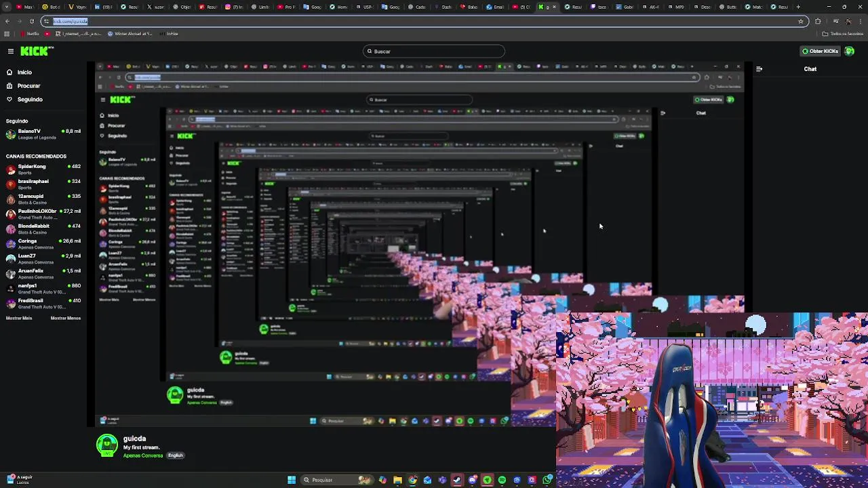
Task: Open the Coringa recommended channel
Action: coord(43,244)
